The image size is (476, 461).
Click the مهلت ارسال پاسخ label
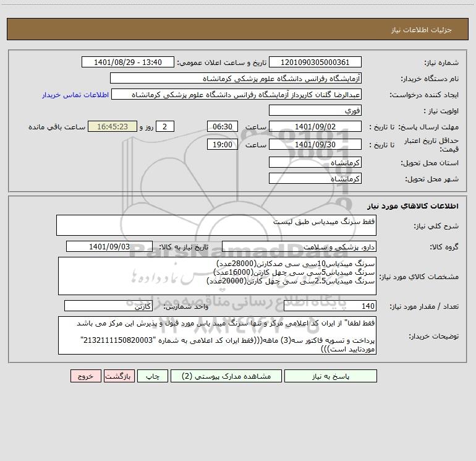[428, 127]
